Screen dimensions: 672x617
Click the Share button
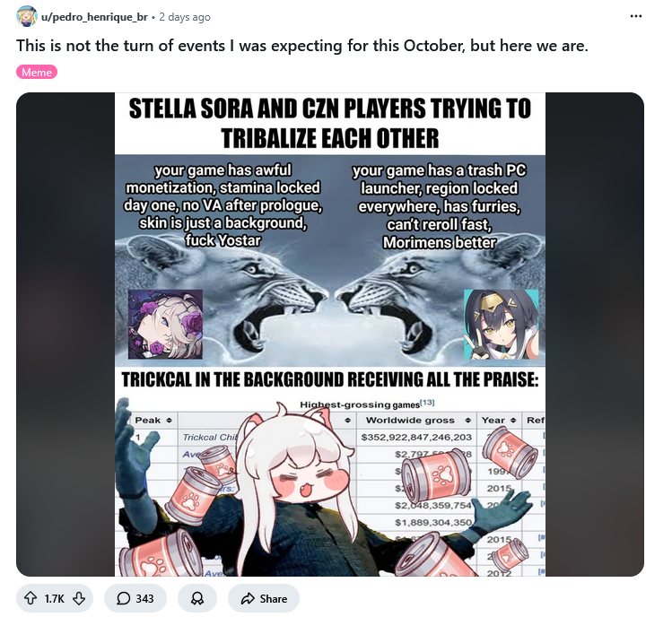[x=264, y=598]
